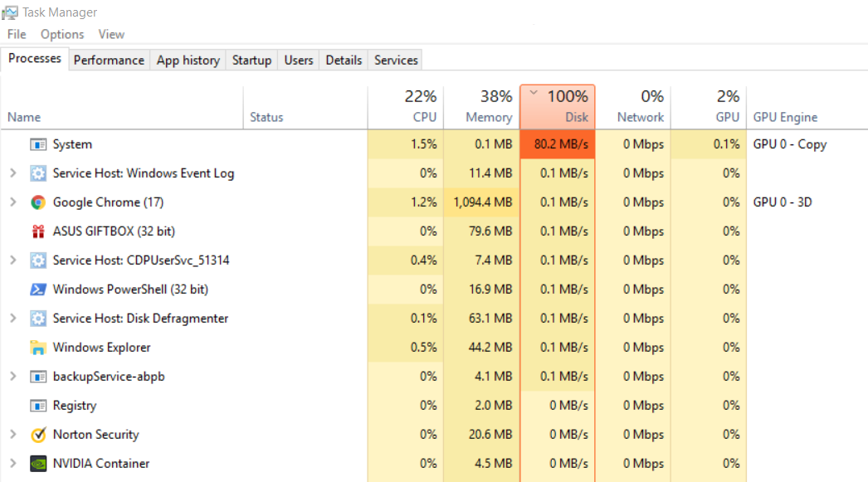Screen dimensions: 868x482
Task: Sort by the 38% Memory column
Action: (x=481, y=107)
